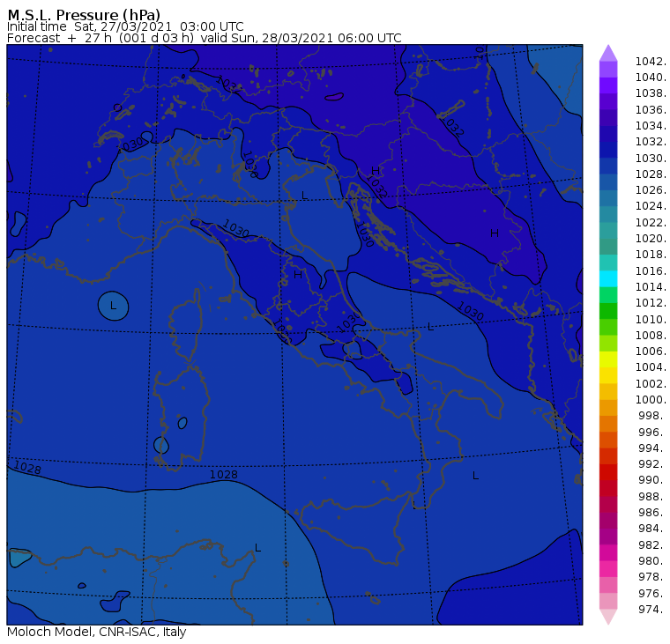670x644 pixels.
Task: Click the legend value "1004."
Action: pos(651,367)
